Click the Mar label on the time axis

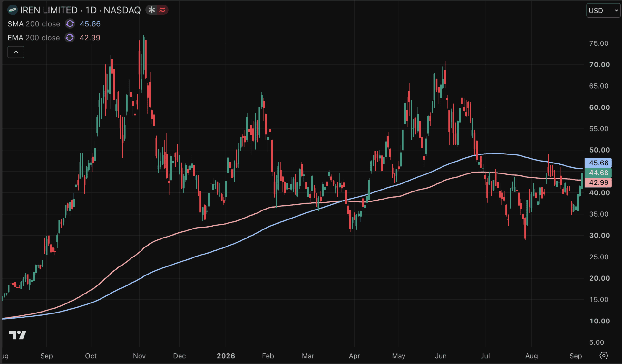coord(308,356)
